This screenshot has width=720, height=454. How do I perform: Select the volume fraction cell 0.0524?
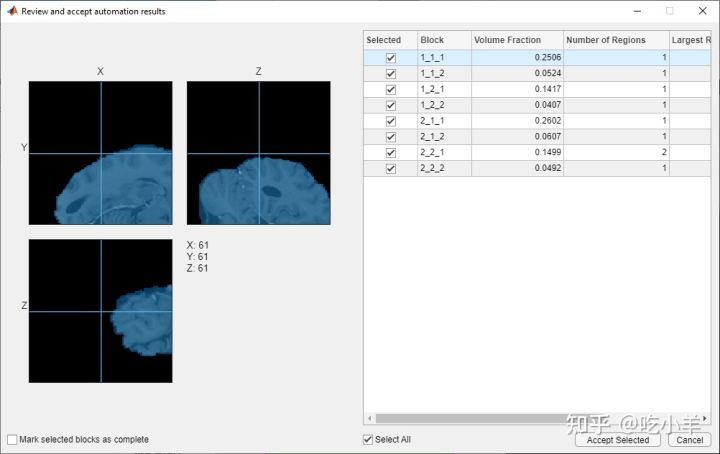click(x=516, y=74)
